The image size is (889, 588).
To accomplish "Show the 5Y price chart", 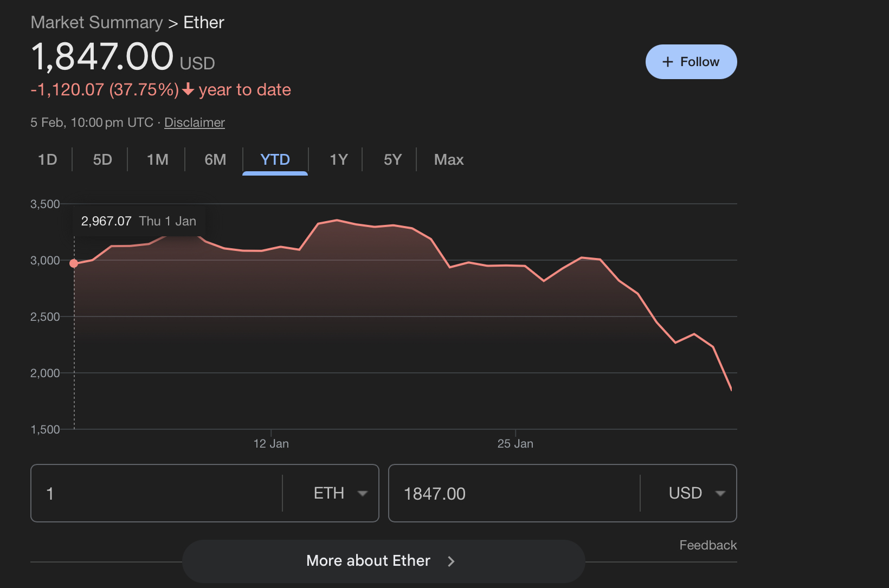I will point(392,160).
